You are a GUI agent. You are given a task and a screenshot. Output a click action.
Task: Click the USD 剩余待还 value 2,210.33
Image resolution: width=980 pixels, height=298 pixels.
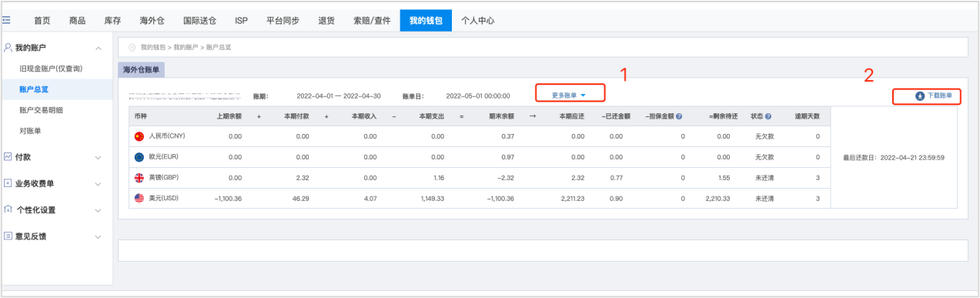click(717, 198)
